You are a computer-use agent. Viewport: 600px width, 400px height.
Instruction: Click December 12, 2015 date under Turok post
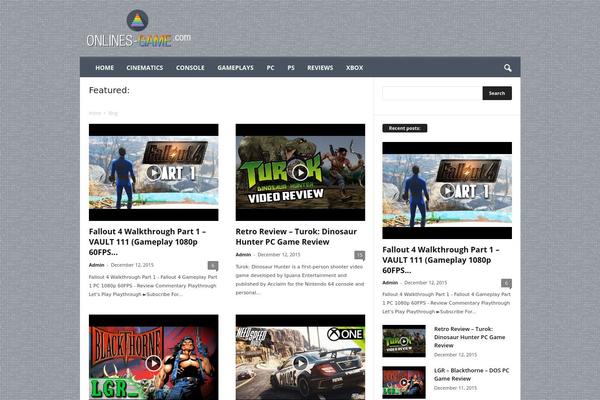click(x=279, y=255)
